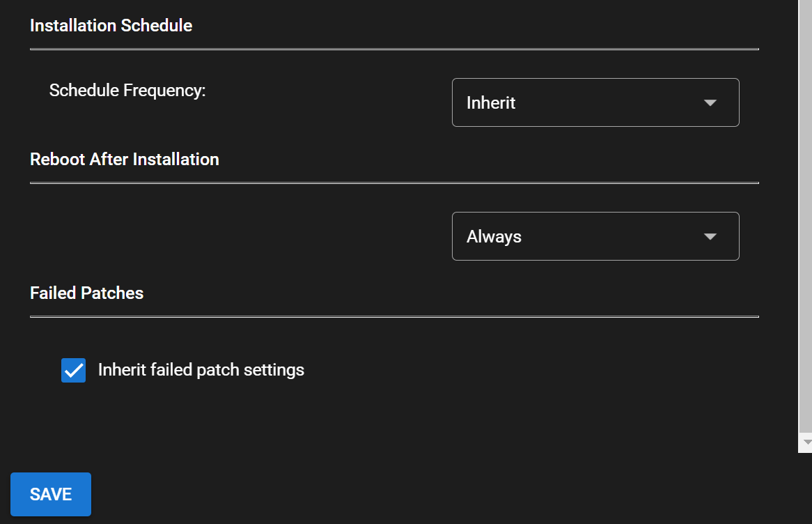Image resolution: width=812 pixels, height=524 pixels.
Task: Click the arrow icon beside Always
Action: click(x=710, y=237)
